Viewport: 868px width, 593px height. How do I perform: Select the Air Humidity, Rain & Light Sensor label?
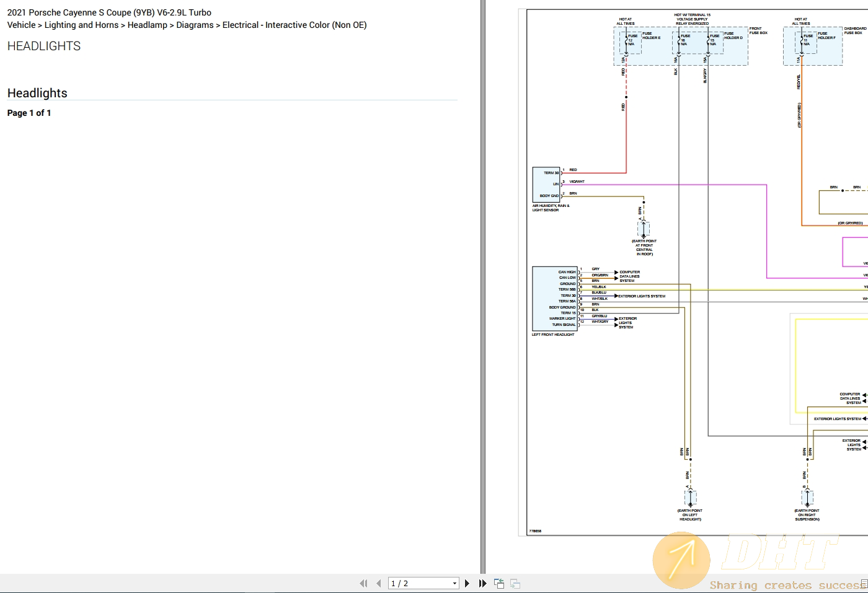[551, 208]
